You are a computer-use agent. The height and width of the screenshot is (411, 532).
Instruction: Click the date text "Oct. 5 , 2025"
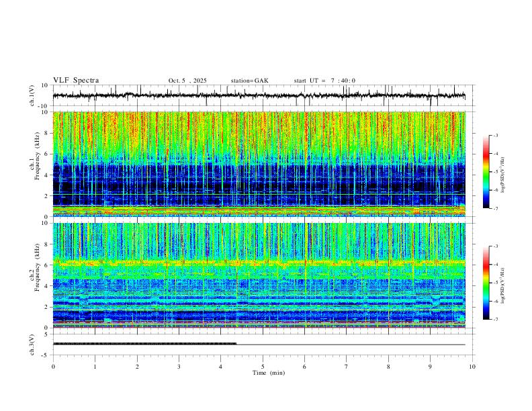tap(187, 81)
